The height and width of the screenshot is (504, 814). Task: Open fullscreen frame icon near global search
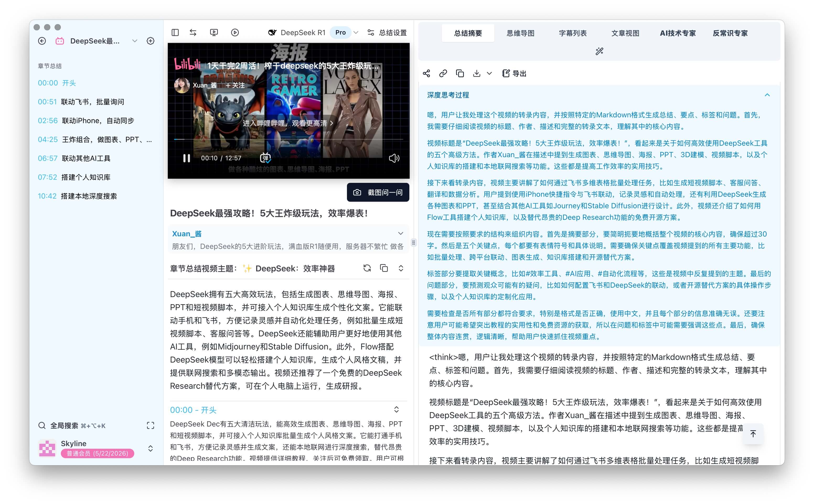(151, 425)
